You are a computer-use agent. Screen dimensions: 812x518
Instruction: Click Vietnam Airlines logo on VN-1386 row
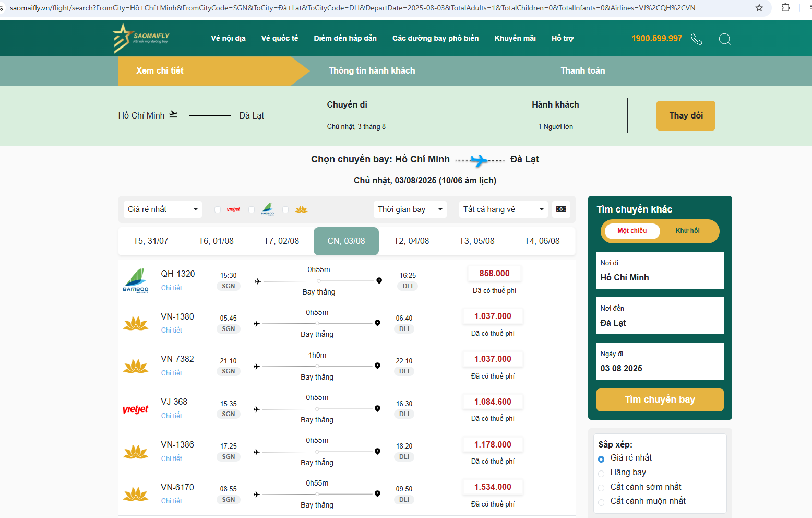click(x=136, y=452)
